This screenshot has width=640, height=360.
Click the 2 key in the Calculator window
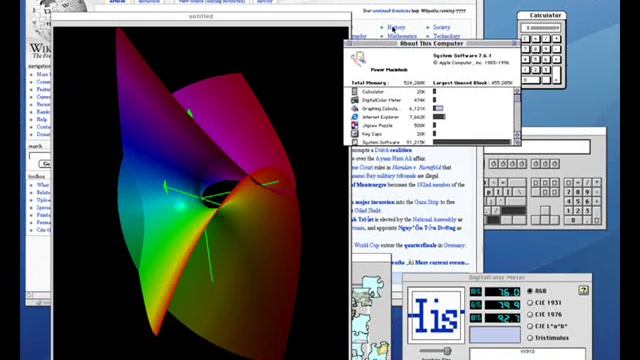coord(536,70)
